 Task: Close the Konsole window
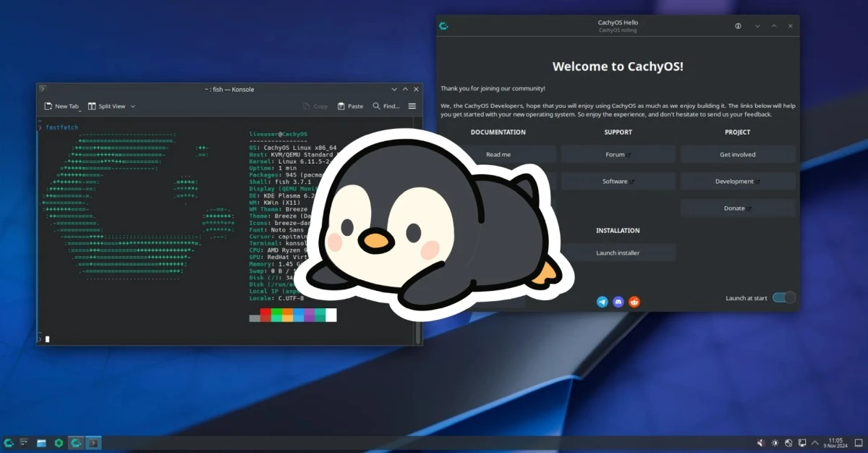tap(416, 89)
